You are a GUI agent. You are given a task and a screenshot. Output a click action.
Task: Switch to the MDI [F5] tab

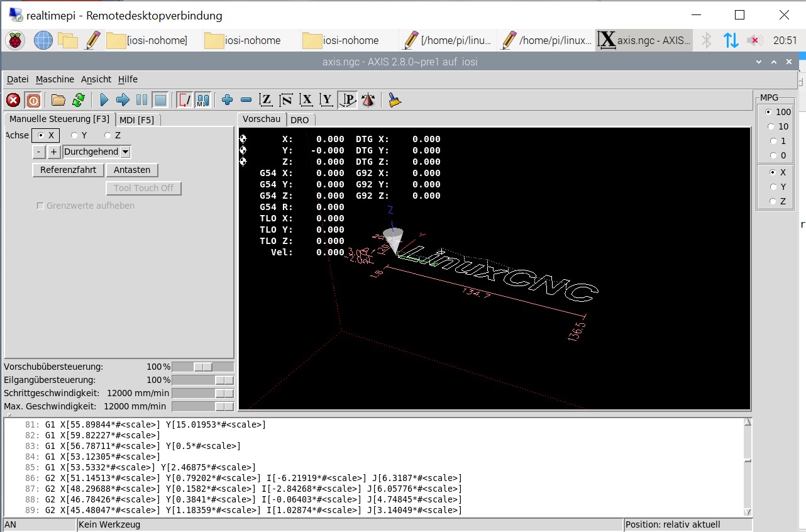[136, 119]
